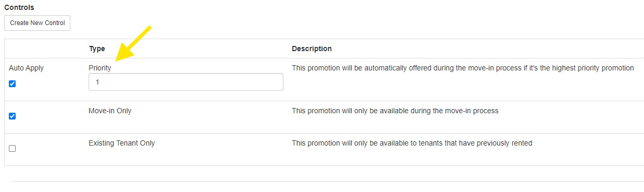
Task: Click the yellow arrow annotation
Action: point(133,44)
